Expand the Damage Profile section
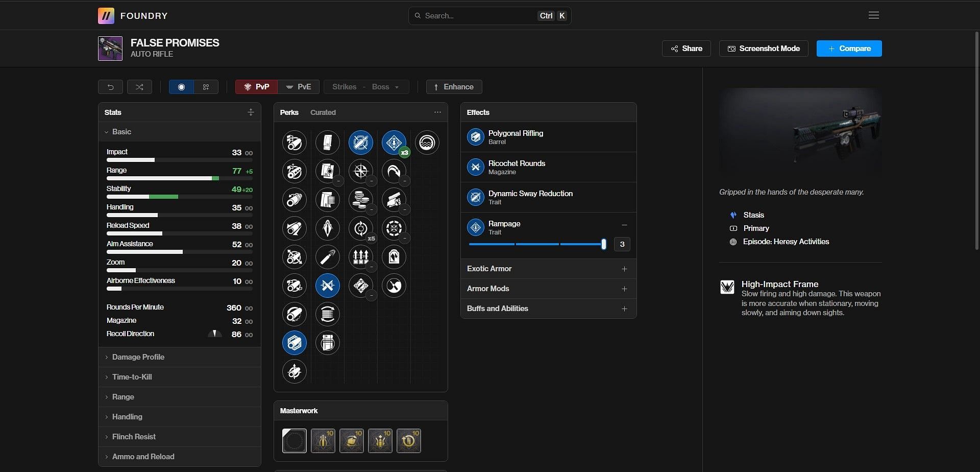Image resolution: width=980 pixels, height=472 pixels. coord(138,357)
